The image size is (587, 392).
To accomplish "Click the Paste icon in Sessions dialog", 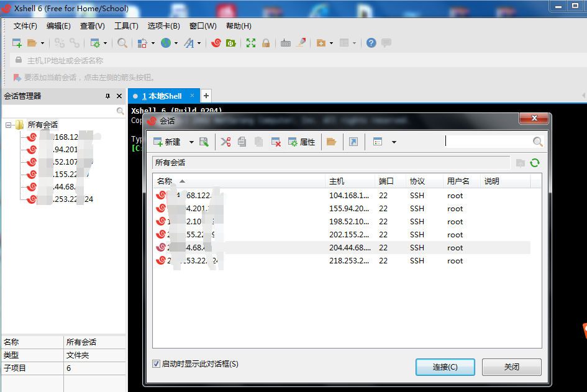I will pyautogui.click(x=258, y=142).
